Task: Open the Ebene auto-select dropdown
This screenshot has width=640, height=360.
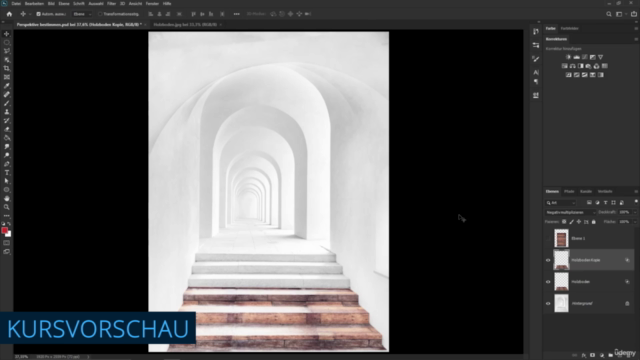Action: point(82,14)
